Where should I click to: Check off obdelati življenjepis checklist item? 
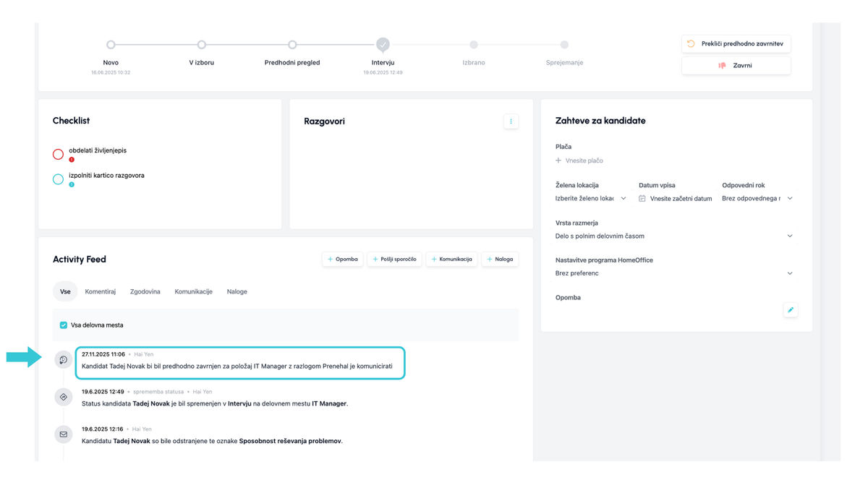point(59,154)
